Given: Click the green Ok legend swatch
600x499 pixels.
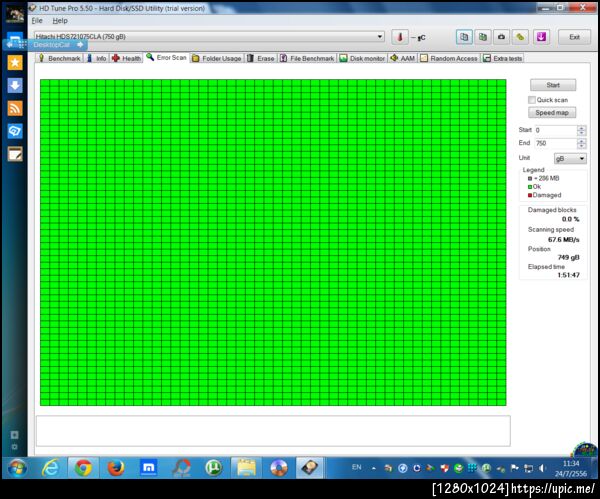Looking at the screenshot, I should pos(530,187).
